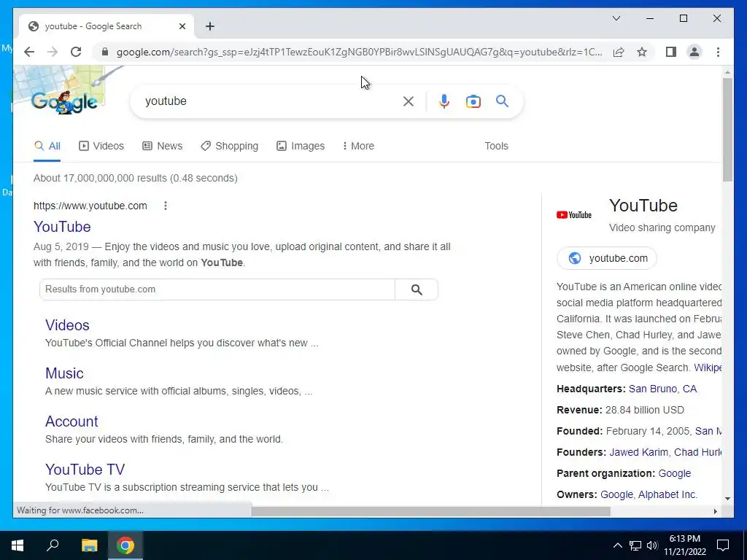Image resolution: width=747 pixels, height=560 pixels.
Task: Open the search Tools options
Action: click(496, 146)
